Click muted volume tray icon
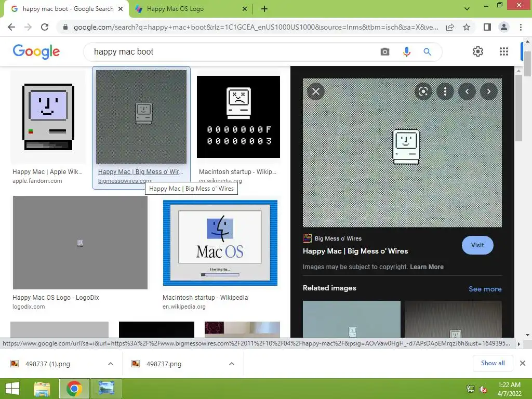The height and width of the screenshot is (399, 532). click(x=483, y=389)
